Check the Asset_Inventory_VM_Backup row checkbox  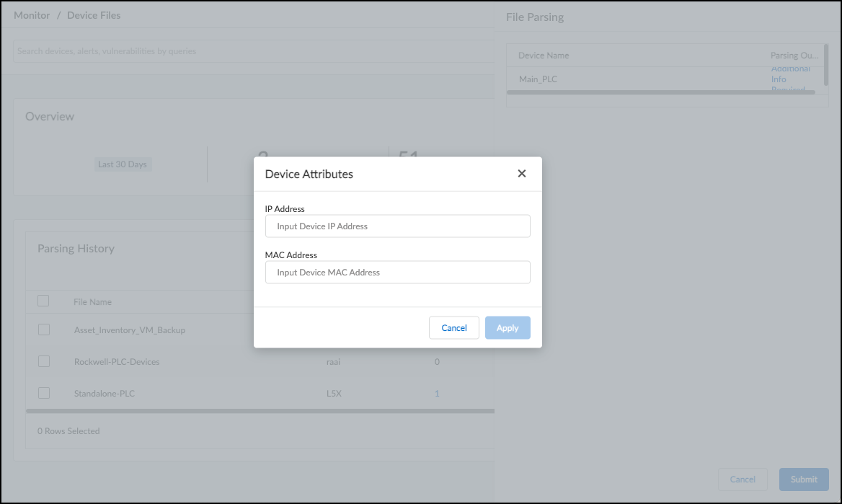click(44, 330)
